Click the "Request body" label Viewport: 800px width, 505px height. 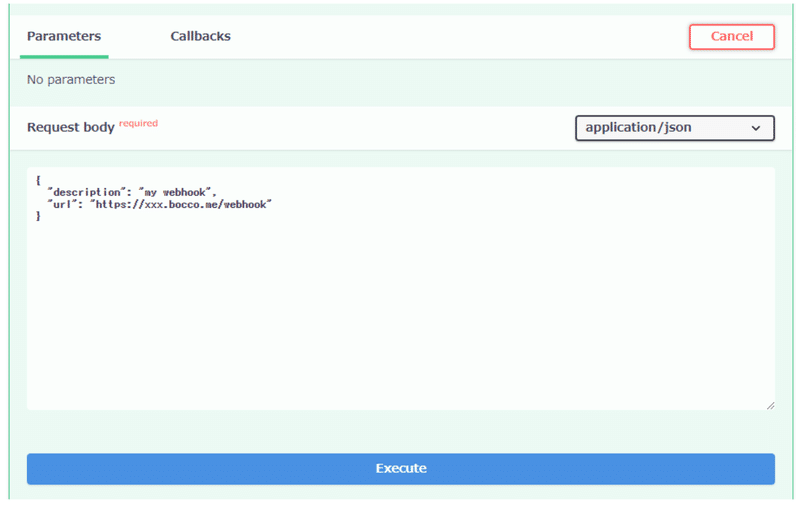click(x=70, y=127)
